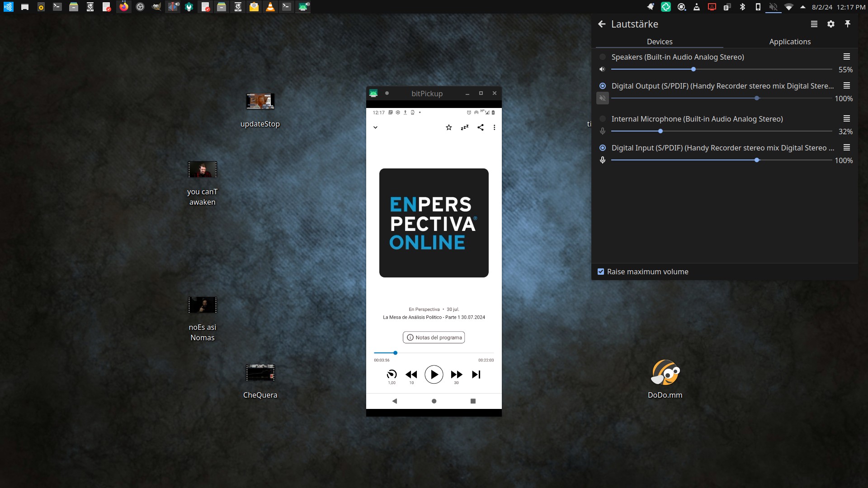868x488 pixels.
Task: Select Digital Input (S/PDIF) radio button
Action: click(603, 148)
